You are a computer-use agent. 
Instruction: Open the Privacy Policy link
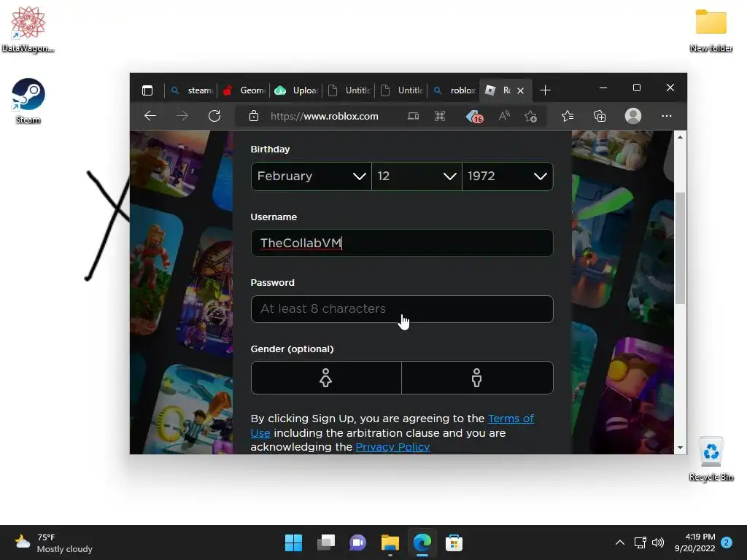pyautogui.click(x=392, y=447)
